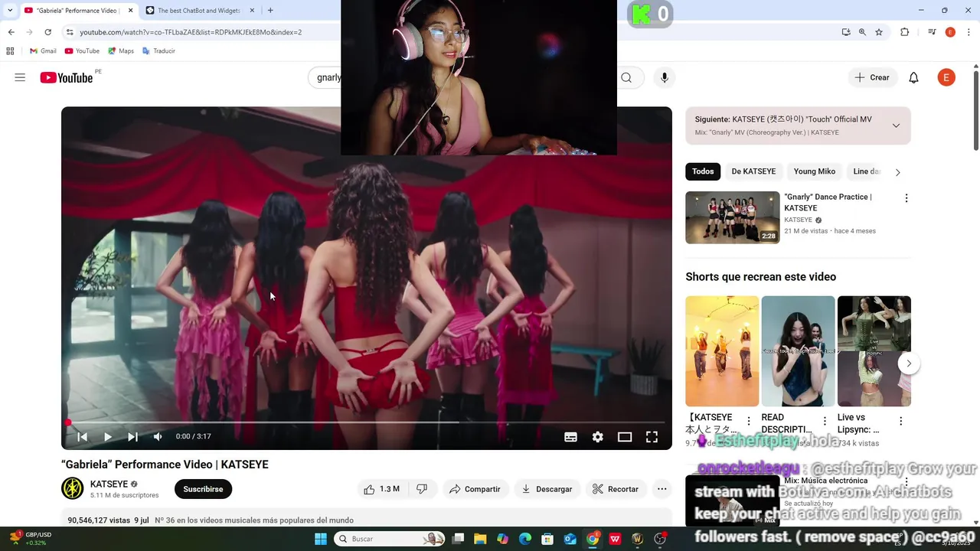Start voice search with microphone
The height and width of the screenshot is (551, 980).
point(665,77)
